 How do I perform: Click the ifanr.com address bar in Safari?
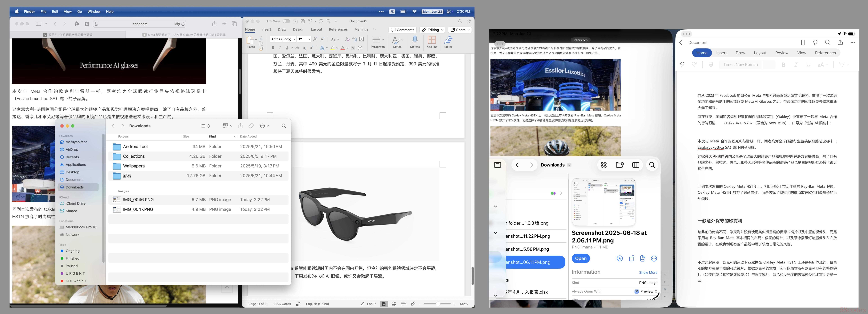pos(140,24)
